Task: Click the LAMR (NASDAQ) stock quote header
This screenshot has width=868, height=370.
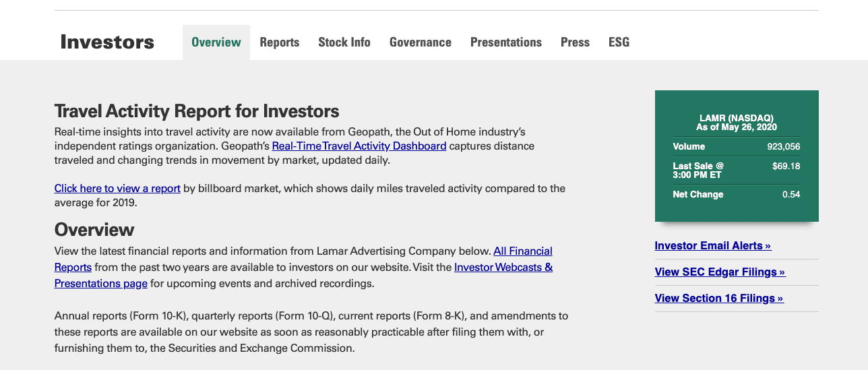Action: tap(736, 118)
